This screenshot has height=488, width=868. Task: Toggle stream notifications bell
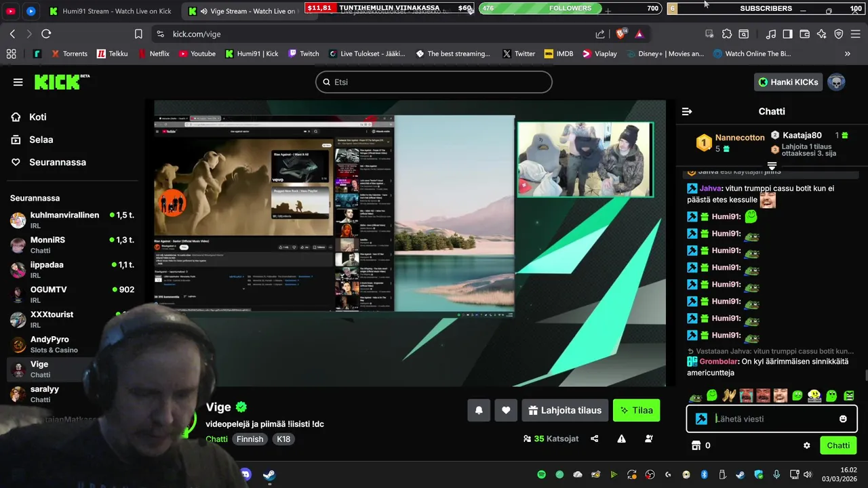[479, 410]
